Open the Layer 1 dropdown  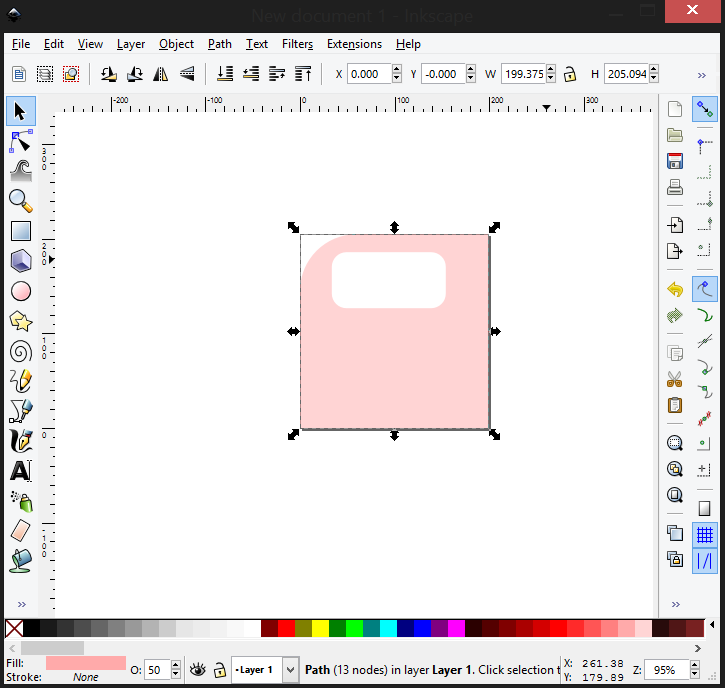[290, 670]
